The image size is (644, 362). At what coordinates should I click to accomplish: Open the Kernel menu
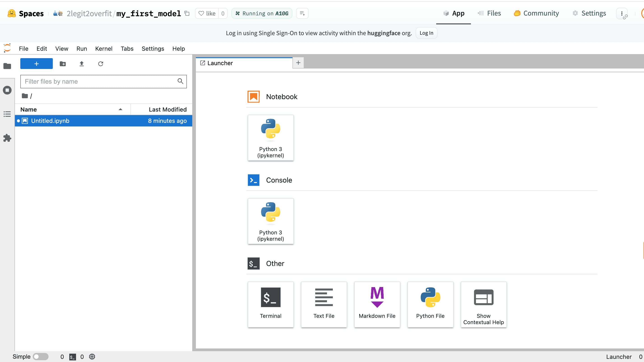point(104,49)
